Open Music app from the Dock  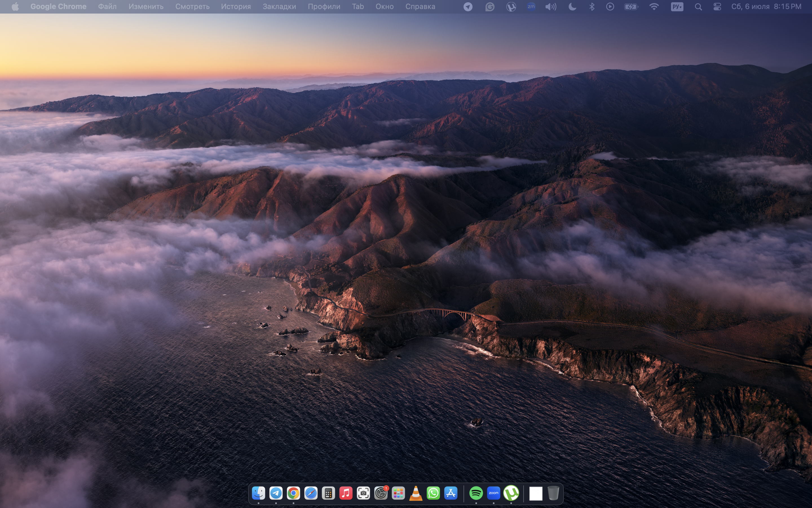coord(346,493)
